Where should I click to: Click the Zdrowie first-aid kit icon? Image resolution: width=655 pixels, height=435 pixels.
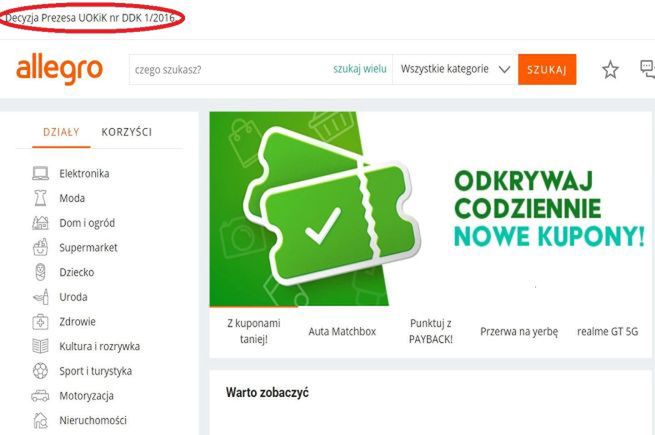41,322
